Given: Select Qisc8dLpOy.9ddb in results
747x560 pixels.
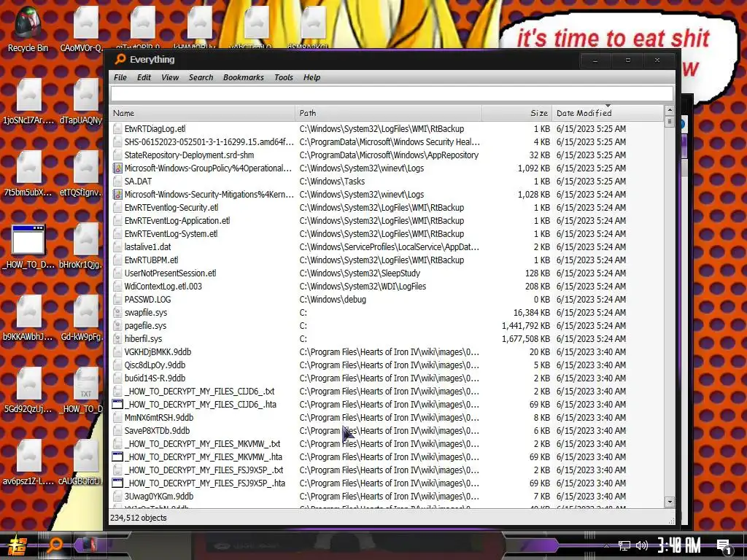Looking at the screenshot, I should click(x=386, y=365).
